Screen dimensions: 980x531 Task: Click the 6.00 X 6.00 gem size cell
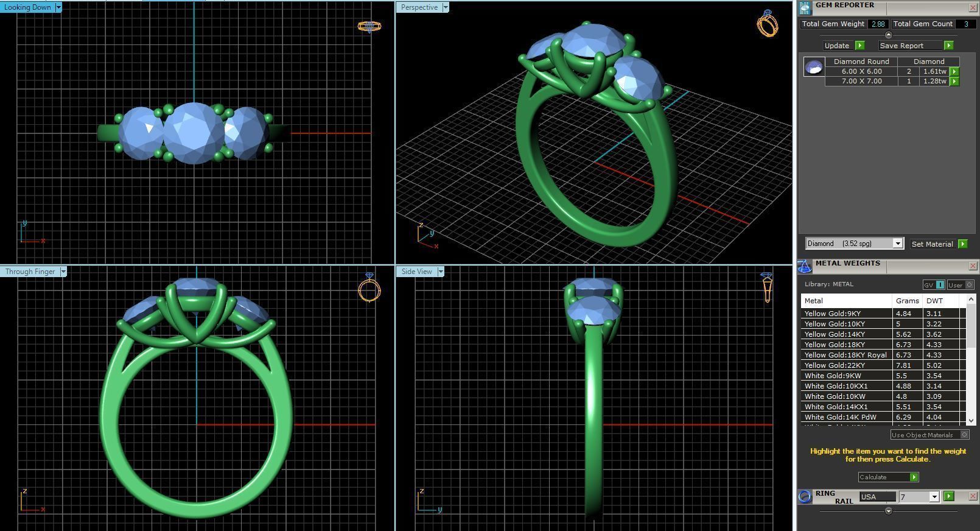coord(861,71)
